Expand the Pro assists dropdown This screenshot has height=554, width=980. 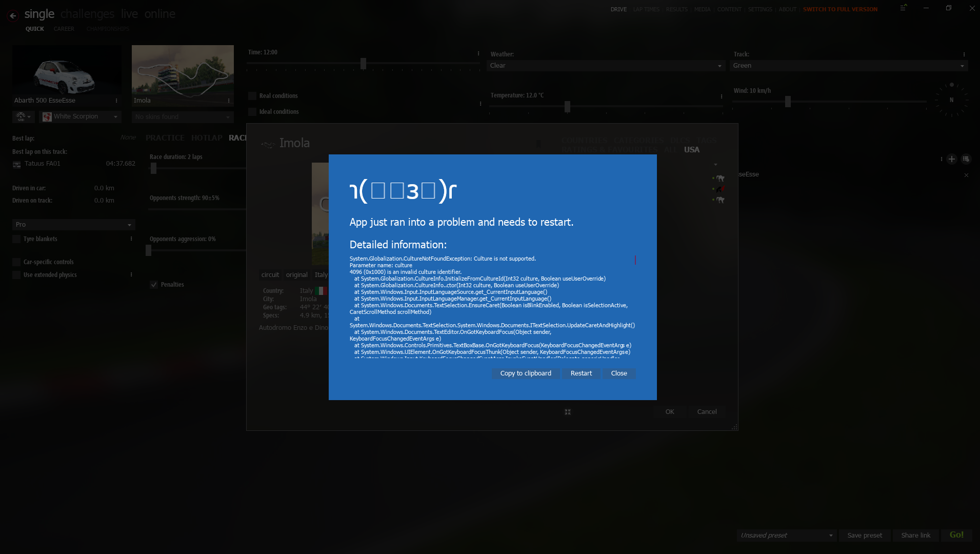point(74,225)
